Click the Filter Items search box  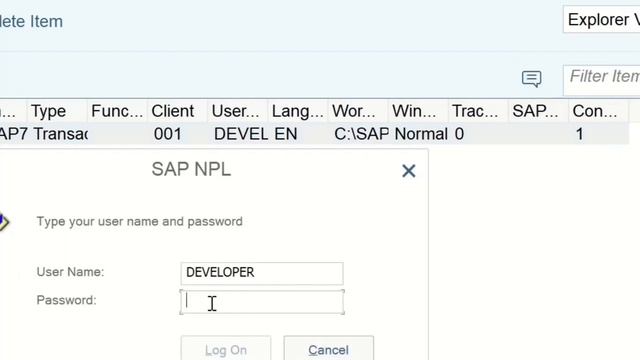pos(602,79)
